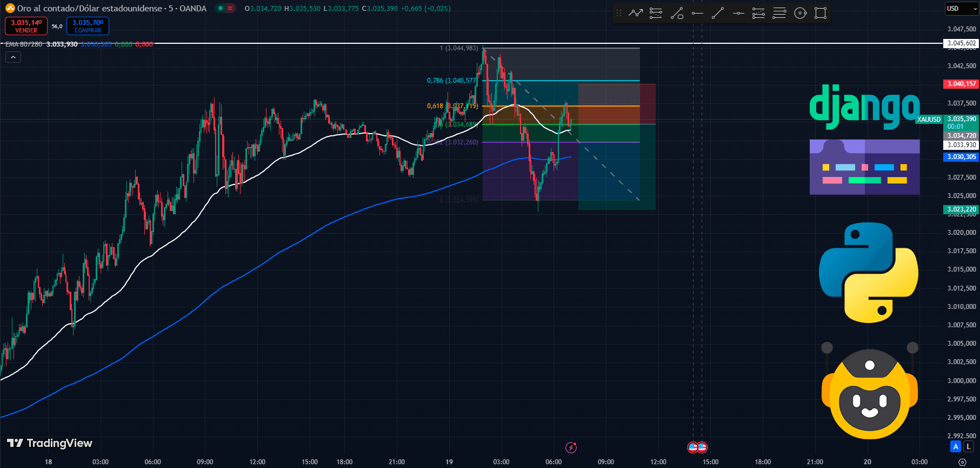Image resolution: width=980 pixels, height=468 pixels.
Task: Click the django logo image
Action: 864,107
